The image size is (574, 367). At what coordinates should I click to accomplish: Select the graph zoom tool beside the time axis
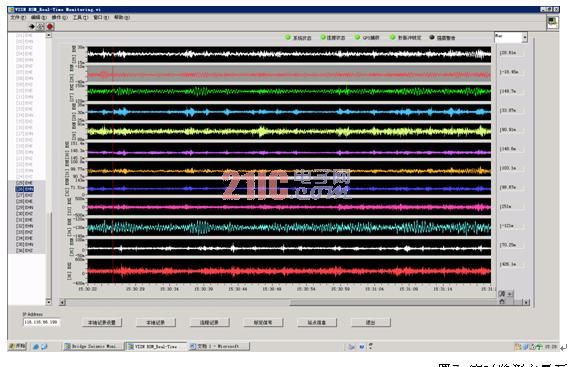coord(502,294)
